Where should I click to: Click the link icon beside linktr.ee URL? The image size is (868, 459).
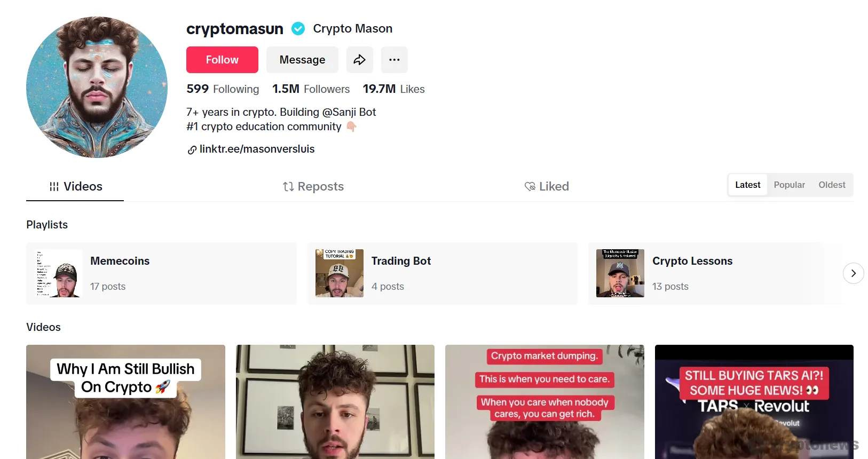192,150
